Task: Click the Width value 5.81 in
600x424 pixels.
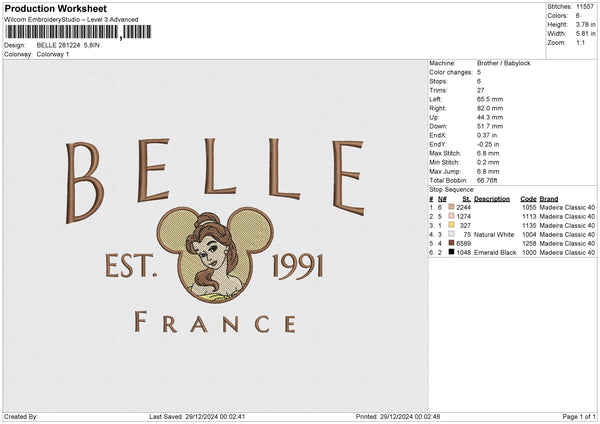Action: point(585,34)
